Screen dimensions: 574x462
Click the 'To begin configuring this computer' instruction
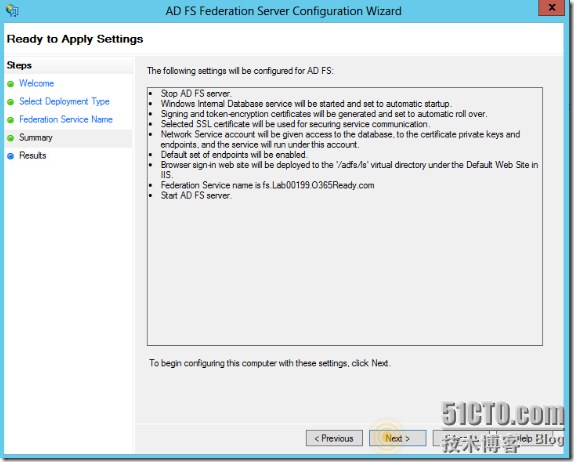(270, 363)
